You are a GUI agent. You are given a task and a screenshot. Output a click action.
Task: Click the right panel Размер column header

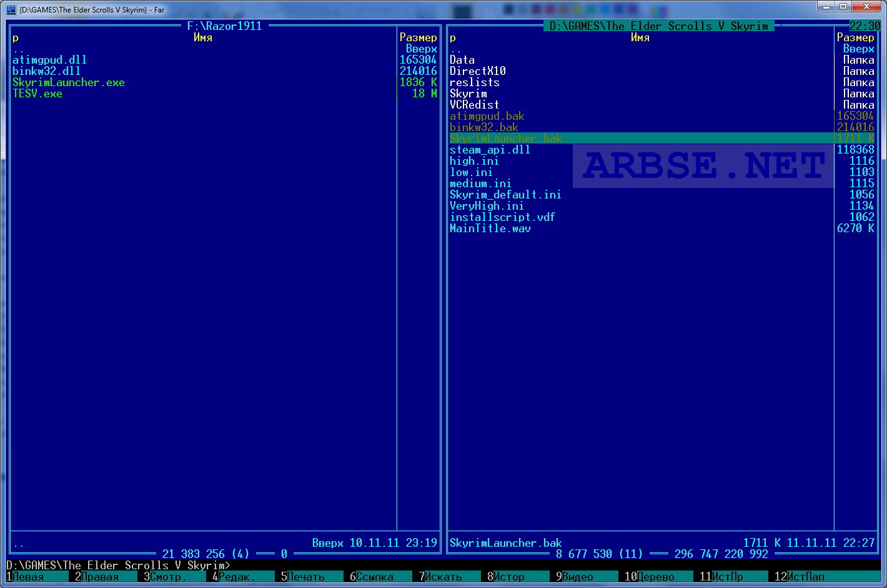856,37
